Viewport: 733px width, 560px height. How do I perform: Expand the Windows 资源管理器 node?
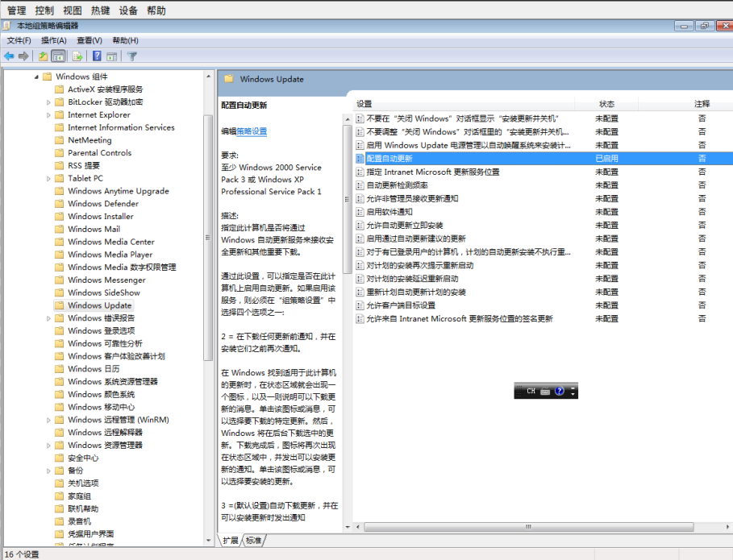coord(48,445)
